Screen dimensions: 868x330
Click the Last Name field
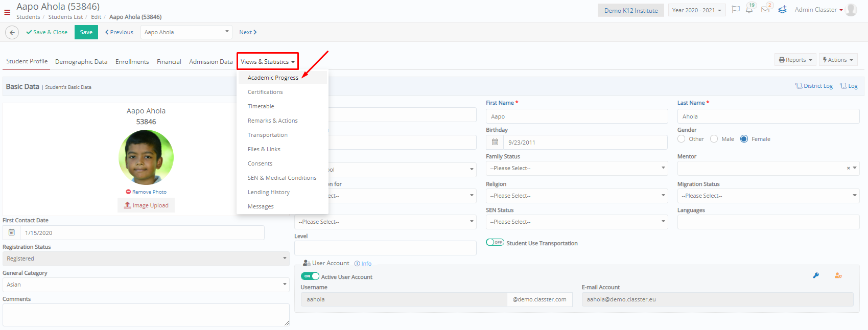[768, 116]
